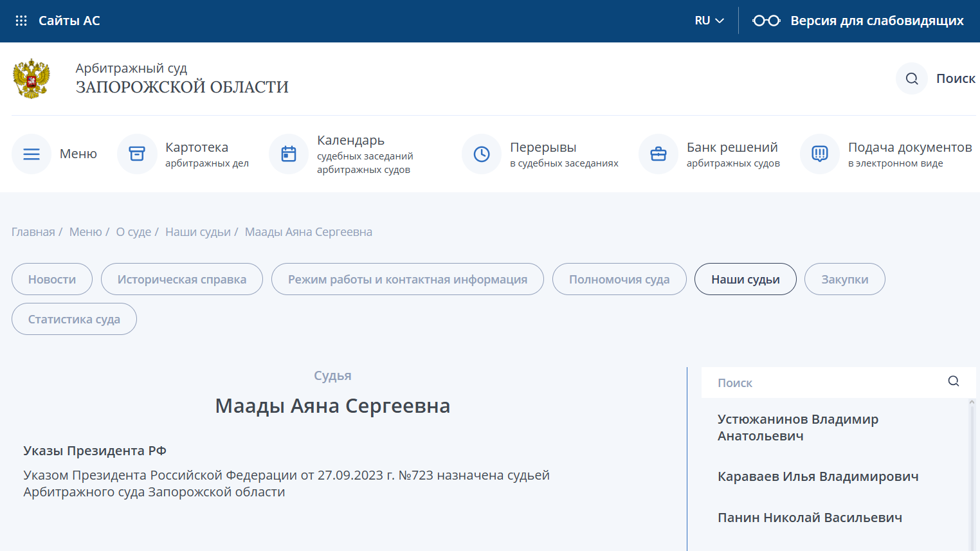Click the court coat of arms logo
The image size is (980, 551).
(x=30, y=78)
